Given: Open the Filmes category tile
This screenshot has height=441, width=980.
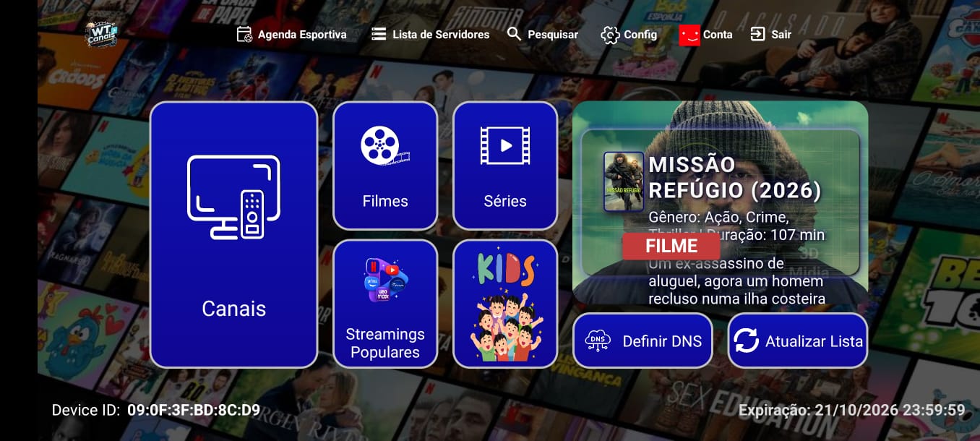Looking at the screenshot, I should point(385,166).
